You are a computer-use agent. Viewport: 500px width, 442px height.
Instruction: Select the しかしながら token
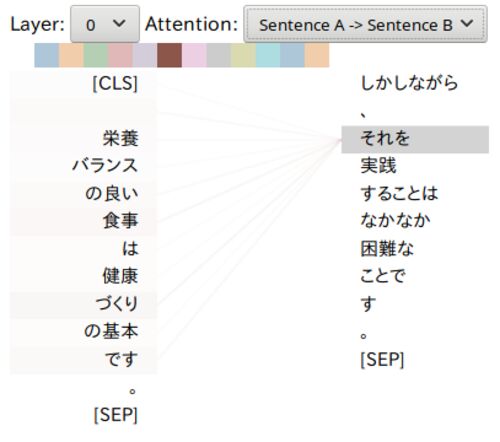[x=409, y=83]
